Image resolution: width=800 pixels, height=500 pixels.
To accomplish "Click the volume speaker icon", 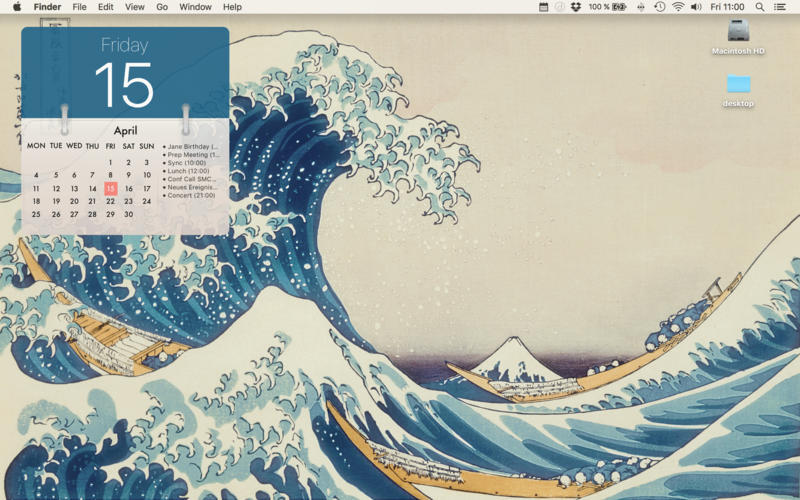I will [696, 7].
